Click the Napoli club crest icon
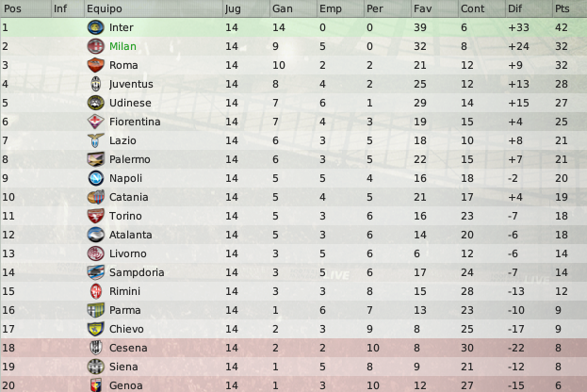Image resolution: width=587 pixels, height=392 pixels. (x=95, y=178)
